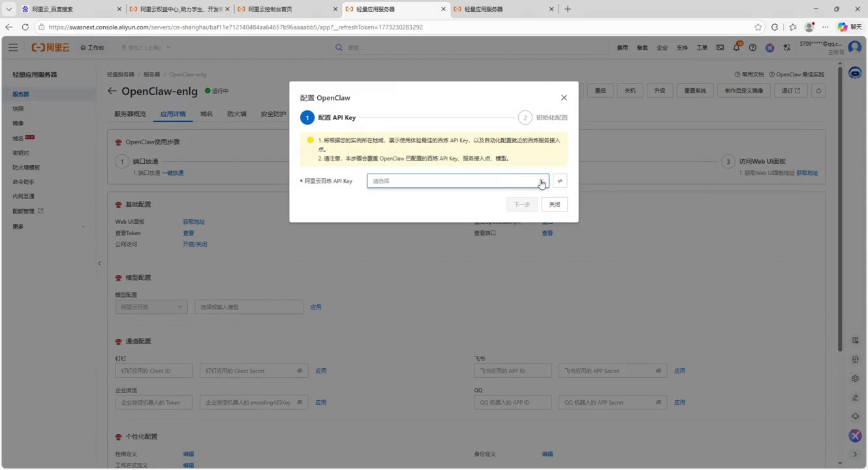Switch to the 安全防护 tab
The width and height of the screenshot is (868, 470).
coord(273,114)
